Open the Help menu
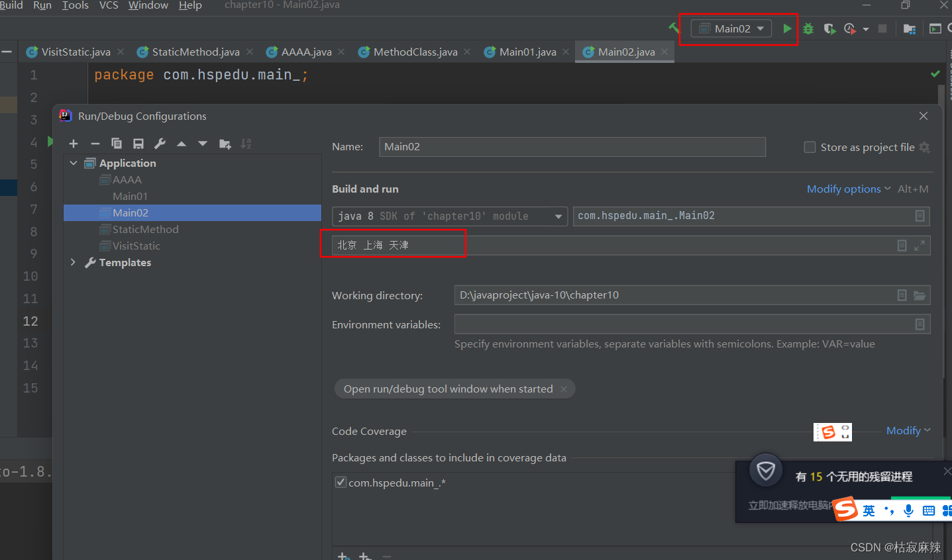This screenshot has height=560, width=952. [x=190, y=5]
